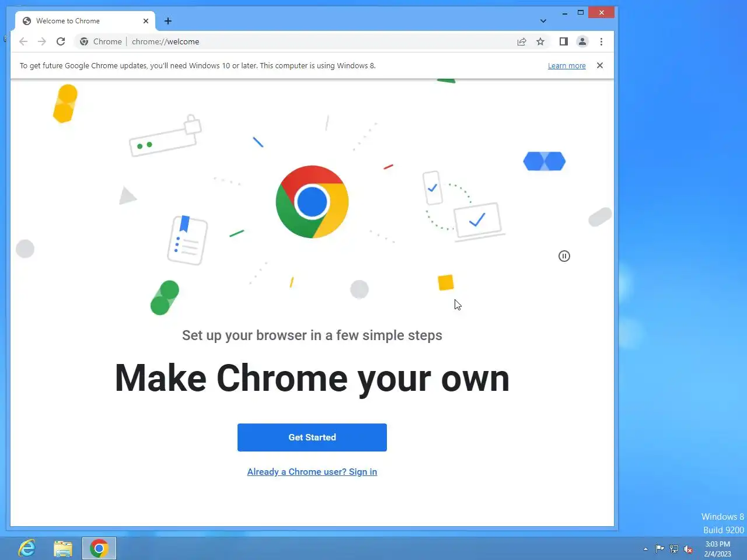Screen dimensions: 747x560
Task: Open a new tab with the plus button
Action: coord(168,21)
